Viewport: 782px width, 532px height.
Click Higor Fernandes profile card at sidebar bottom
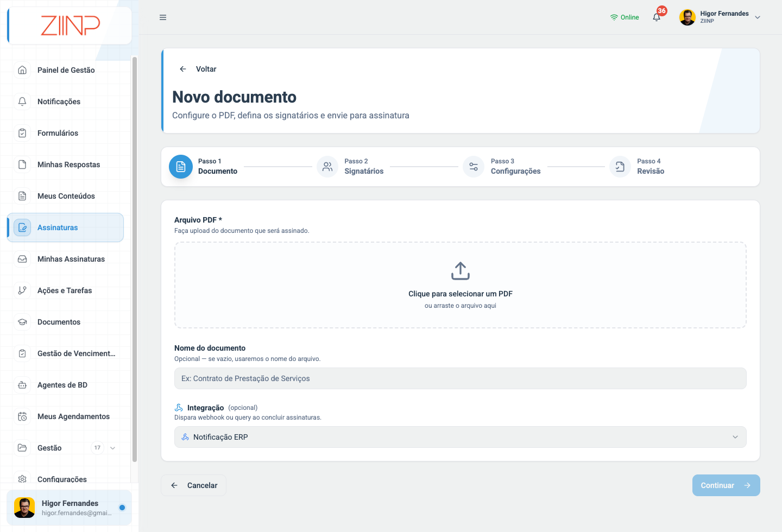69,508
